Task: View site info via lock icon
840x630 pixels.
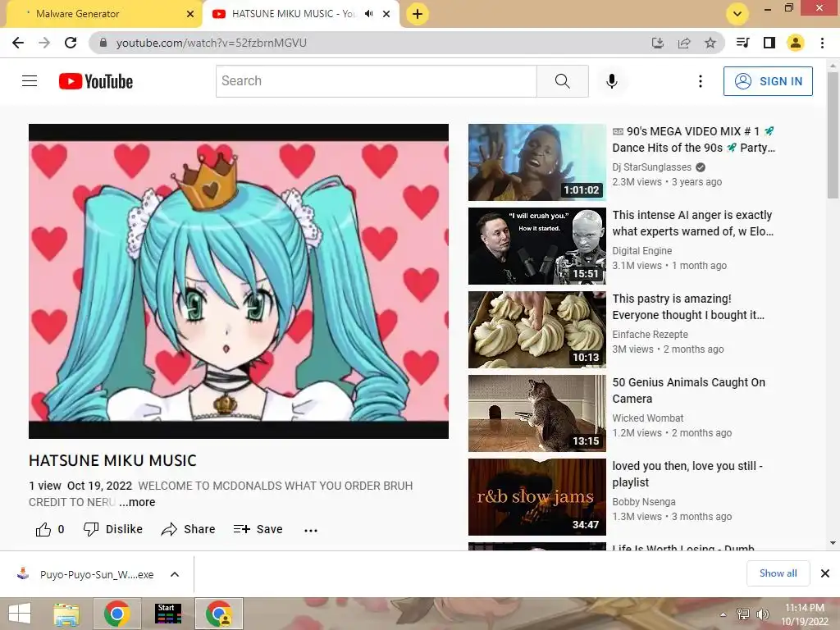Action: point(103,43)
